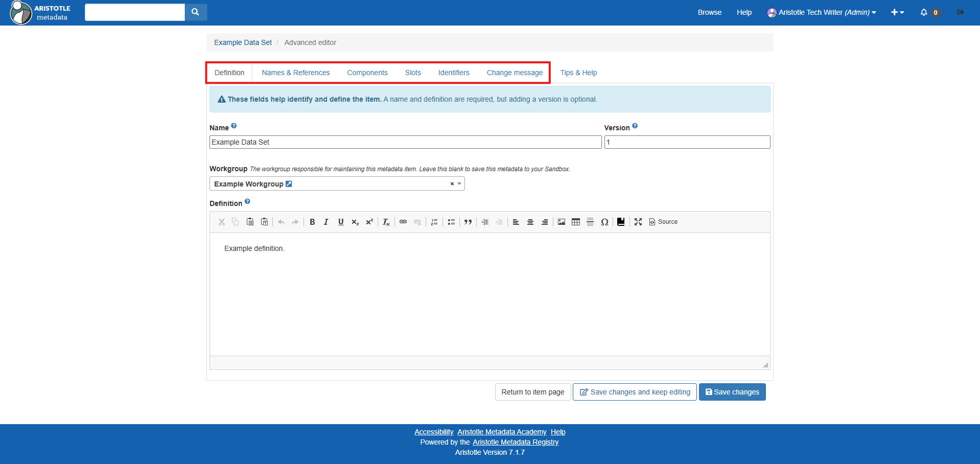Toggle underline formatting
The height and width of the screenshot is (464, 980).
point(341,222)
